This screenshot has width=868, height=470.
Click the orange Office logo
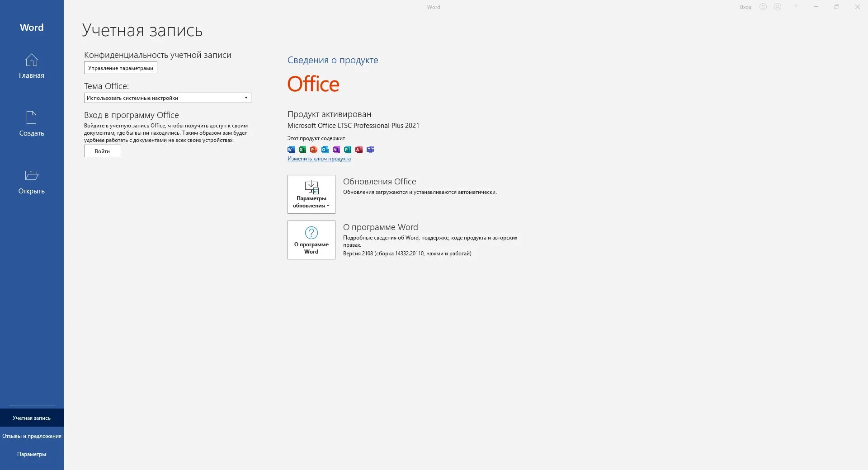[313, 84]
